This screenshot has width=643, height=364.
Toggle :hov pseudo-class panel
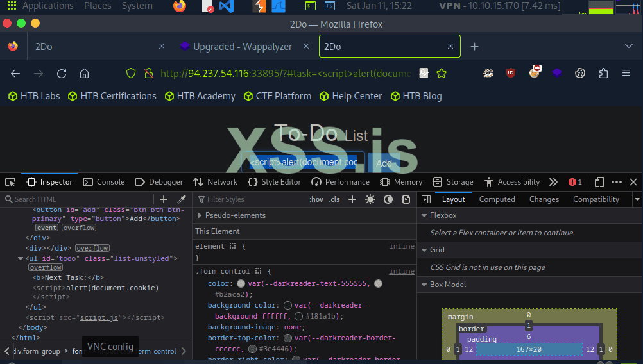(x=316, y=199)
